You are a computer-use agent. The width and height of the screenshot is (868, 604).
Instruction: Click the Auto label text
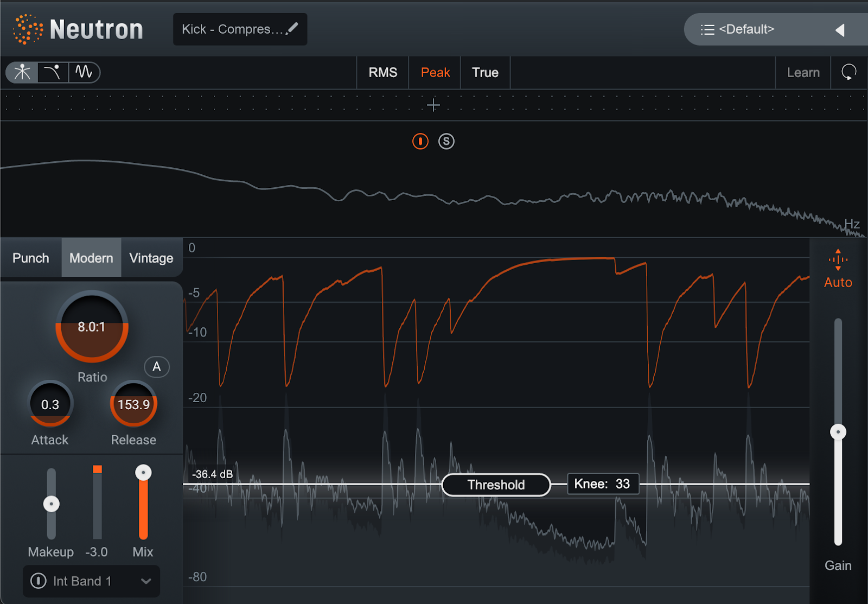[838, 282]
